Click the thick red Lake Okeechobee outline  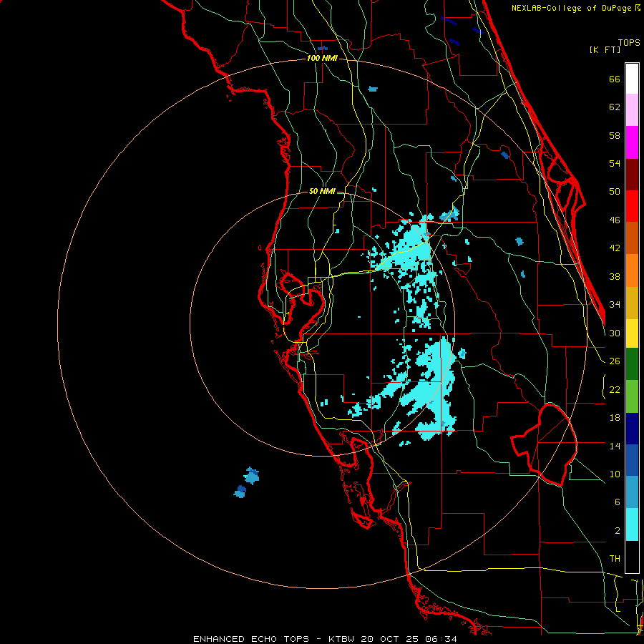click(x=545, y=444)
